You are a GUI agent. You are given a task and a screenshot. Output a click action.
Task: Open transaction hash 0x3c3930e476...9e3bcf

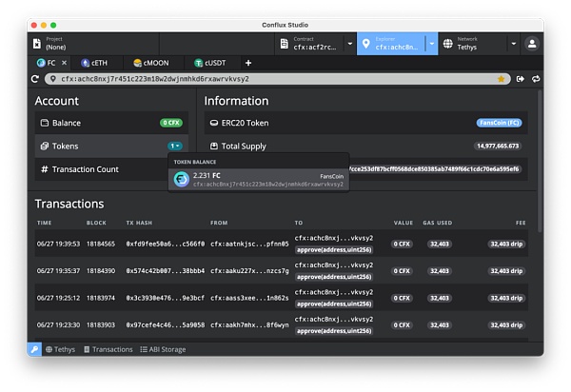(x=166, y=298)
